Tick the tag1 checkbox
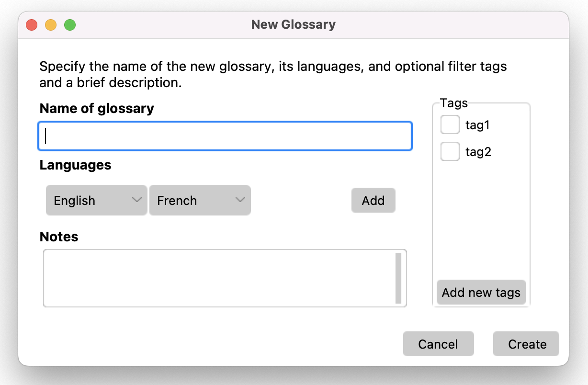Viewport: 588px width, 385px height. [450, 125]
